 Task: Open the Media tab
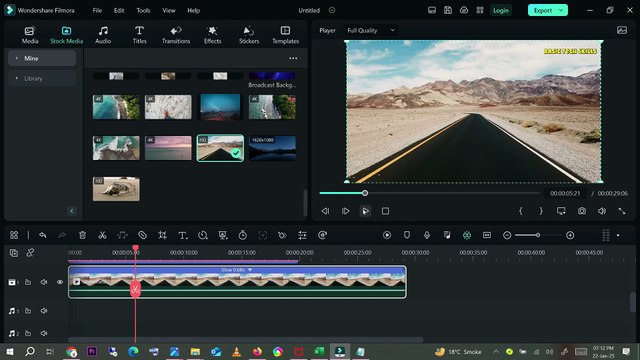click(x=30, y=35)
